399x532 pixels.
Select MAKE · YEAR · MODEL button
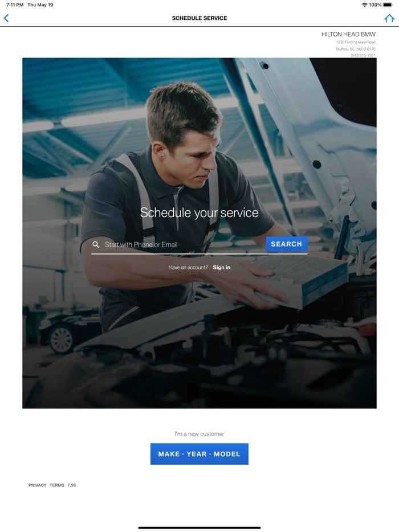(x=199, y=454)
